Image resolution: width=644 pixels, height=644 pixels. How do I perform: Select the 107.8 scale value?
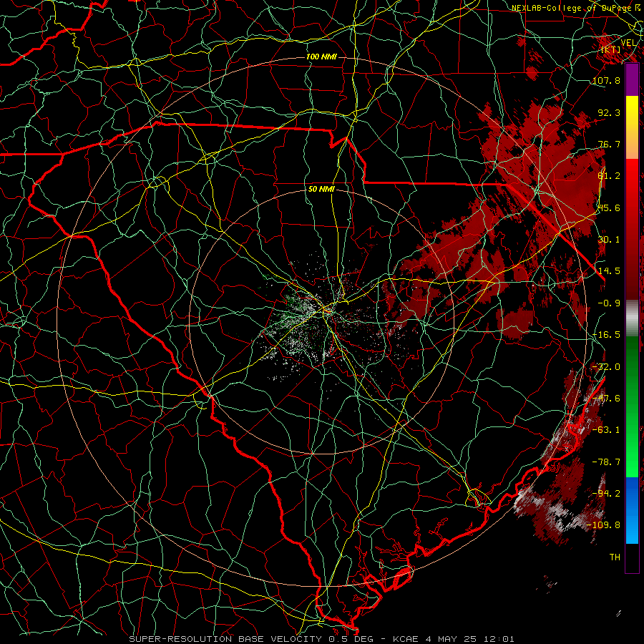click(x=606, y=80)
